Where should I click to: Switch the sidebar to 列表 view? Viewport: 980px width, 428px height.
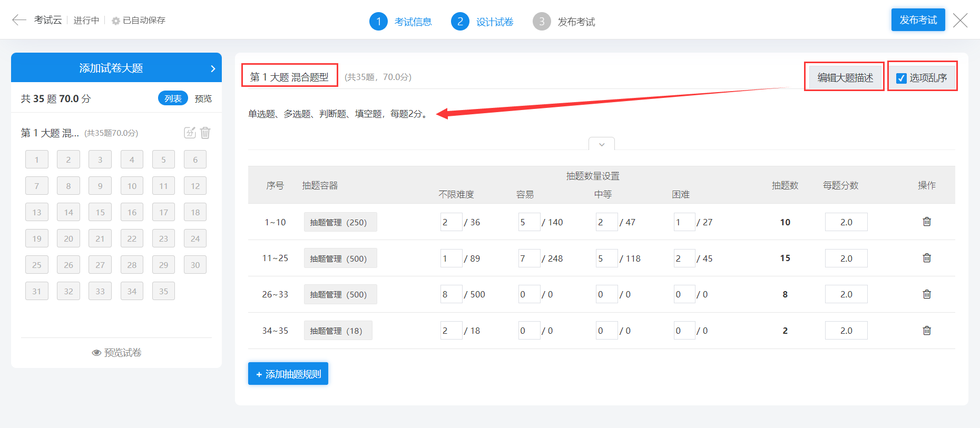click(173, 98)
